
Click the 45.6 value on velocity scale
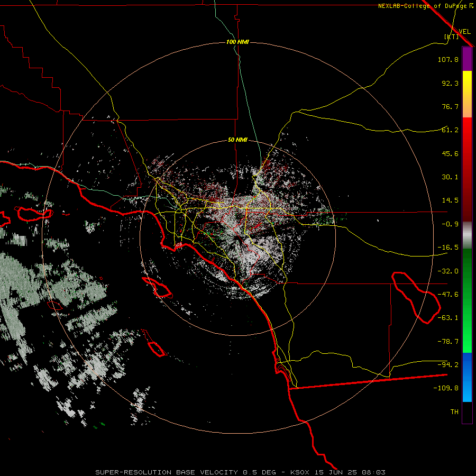coord(450,153)
